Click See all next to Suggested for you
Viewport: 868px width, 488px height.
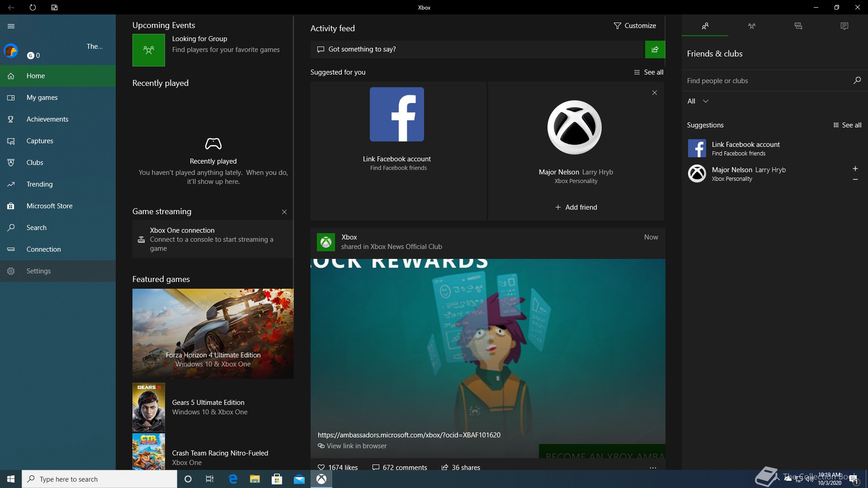point(649,72)
